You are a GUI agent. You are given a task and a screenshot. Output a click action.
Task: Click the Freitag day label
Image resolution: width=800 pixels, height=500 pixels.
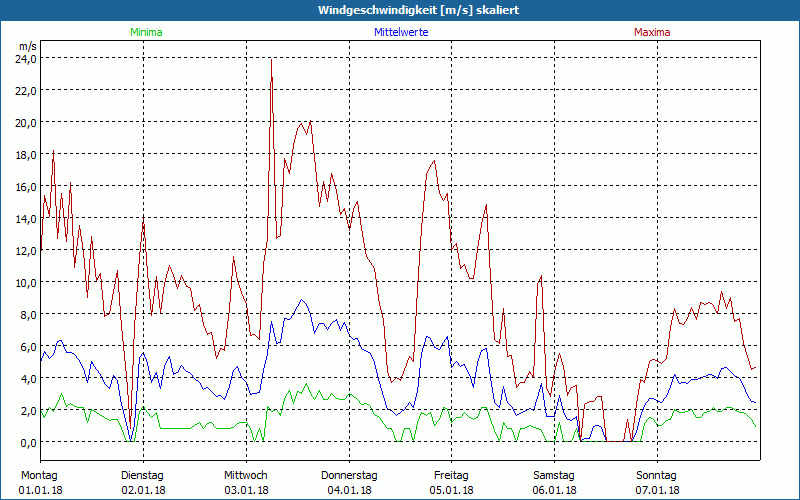(x=451, y=476)
